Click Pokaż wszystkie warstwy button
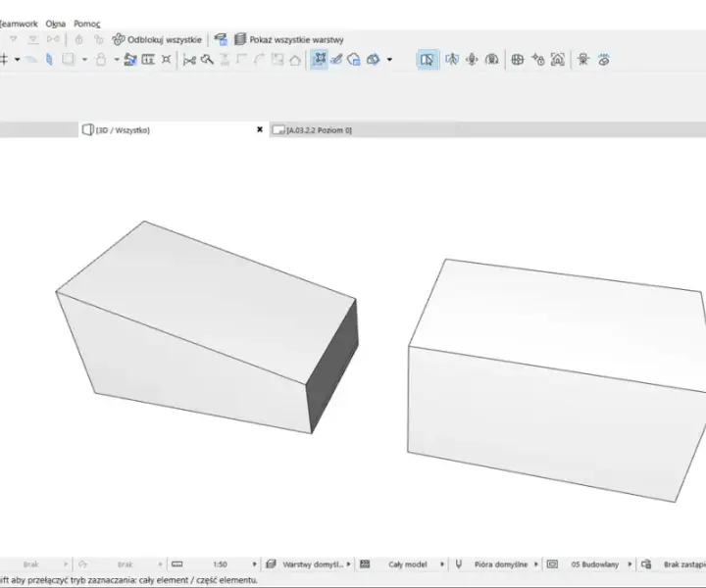 click(288, 39)
